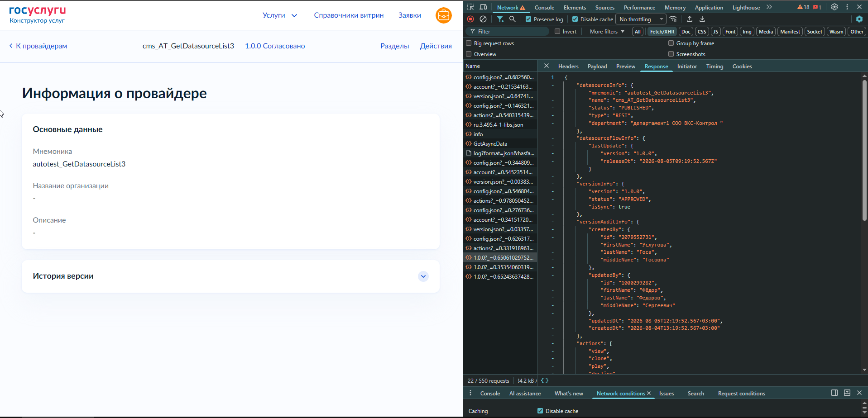This screenshot has height=418, width=868.
Task: Enable Group by frame checkbox
Action: pyautogui.click(x=671, y=43)
